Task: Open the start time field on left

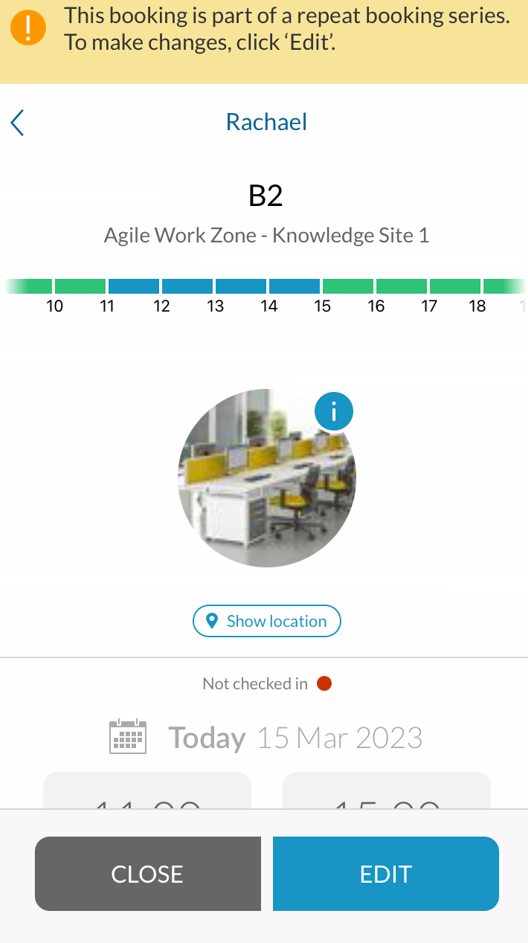Action: pos(147,790)
